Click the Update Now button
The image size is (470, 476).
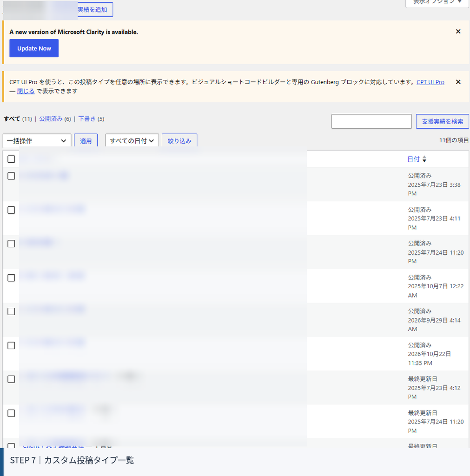point(34,48)
